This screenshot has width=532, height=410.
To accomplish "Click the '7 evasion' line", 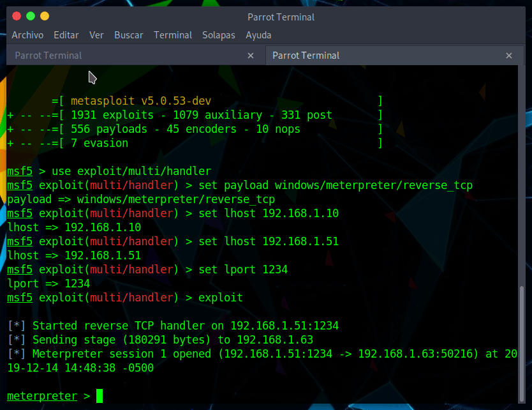I will click(100, 143).
